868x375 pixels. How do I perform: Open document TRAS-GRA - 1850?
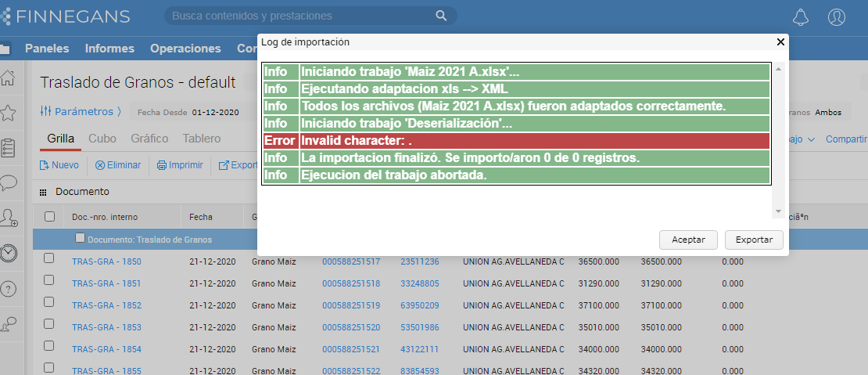coord(106,261)
